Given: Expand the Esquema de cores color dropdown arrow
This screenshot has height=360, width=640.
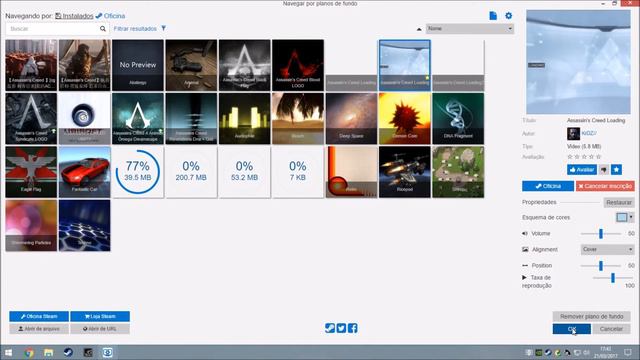Looking at the screenshot, I should click(631, 218).
